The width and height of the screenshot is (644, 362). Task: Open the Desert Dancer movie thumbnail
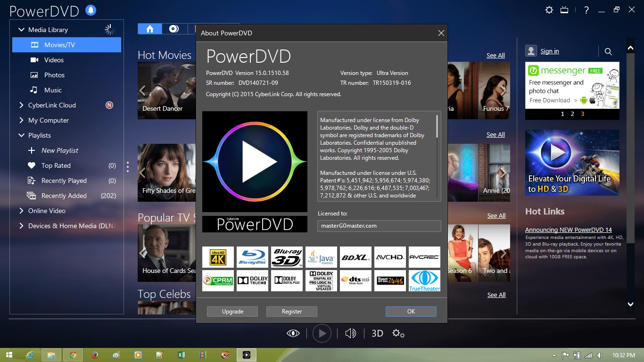tap(166, 90)
